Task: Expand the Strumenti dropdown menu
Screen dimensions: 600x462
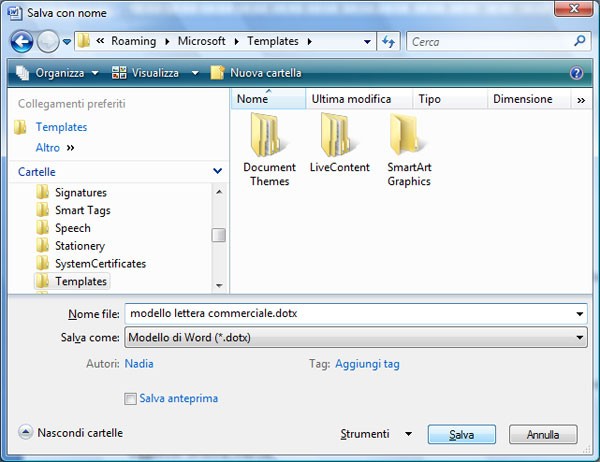Action: click(375, 434)
